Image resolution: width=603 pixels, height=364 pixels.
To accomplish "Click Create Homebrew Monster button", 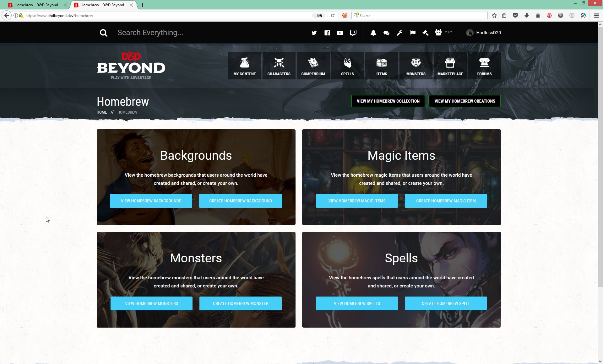I will pos(241,303).
